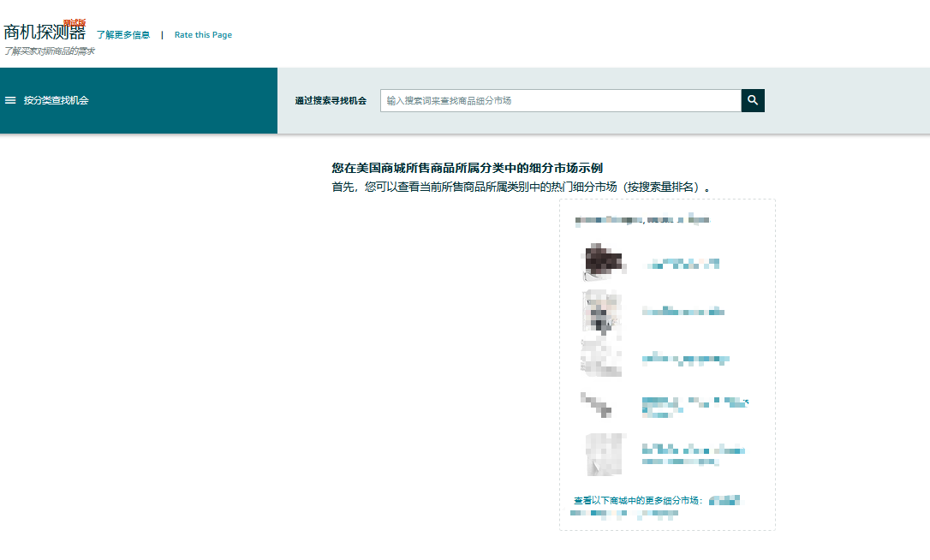Image resolution: width=930 pixels, height=560 pixels.
Task: Click the third niche market link
Action: pyautogui.click(x=686, y=359)
